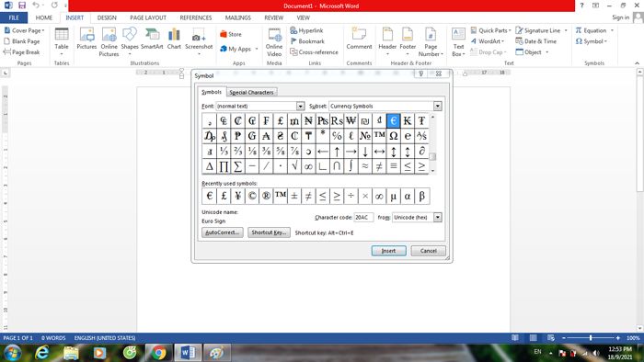
Task: Insert a Page Break
Action: point(22,52)
